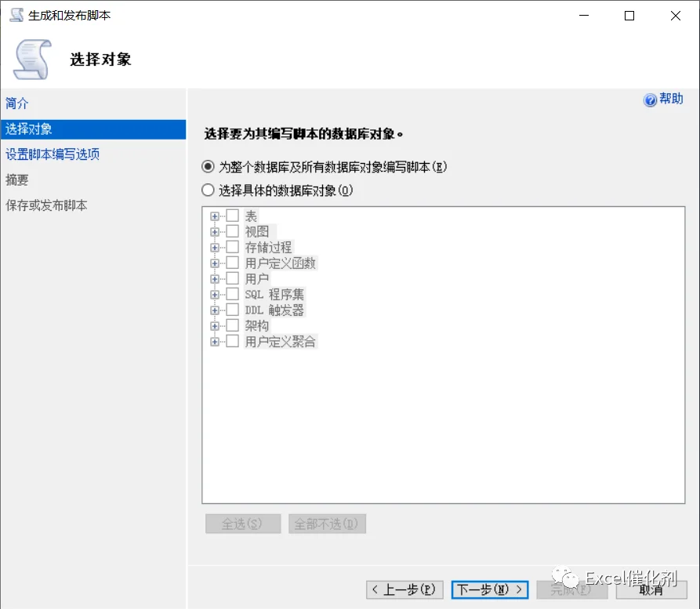The width and height of the screenshot is (700, 609).
Task: Expand the 用户 tree node
Action: (x=215, y=279)
